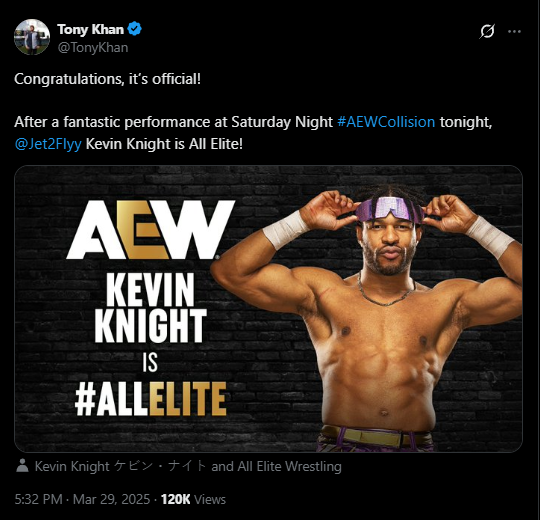Click the AEW logo in the image
This screenshot has height=520, width=540.
[x=150, y=230]
